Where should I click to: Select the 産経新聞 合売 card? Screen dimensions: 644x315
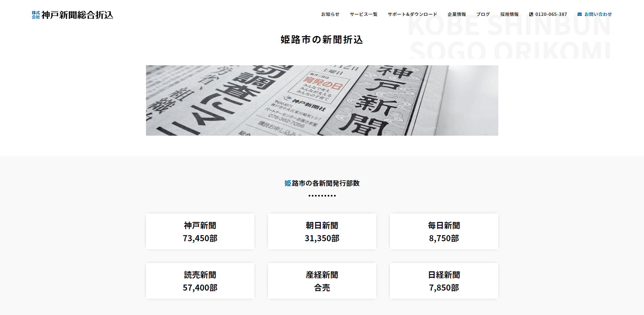(322, 281)
